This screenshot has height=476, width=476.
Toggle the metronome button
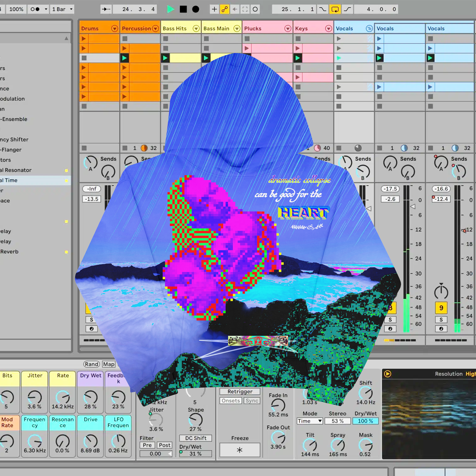(x=35, y=9)
